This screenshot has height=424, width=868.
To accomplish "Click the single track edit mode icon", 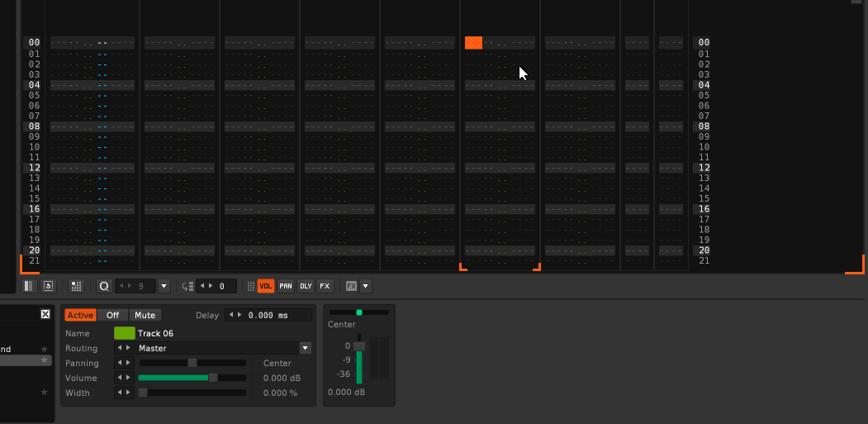I will pos(29,286).
